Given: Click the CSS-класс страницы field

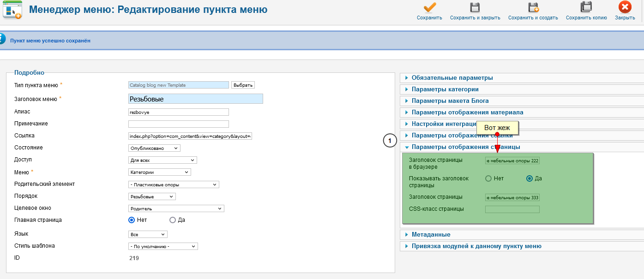Looking at the screenshot, I should (x=512, y=209).
